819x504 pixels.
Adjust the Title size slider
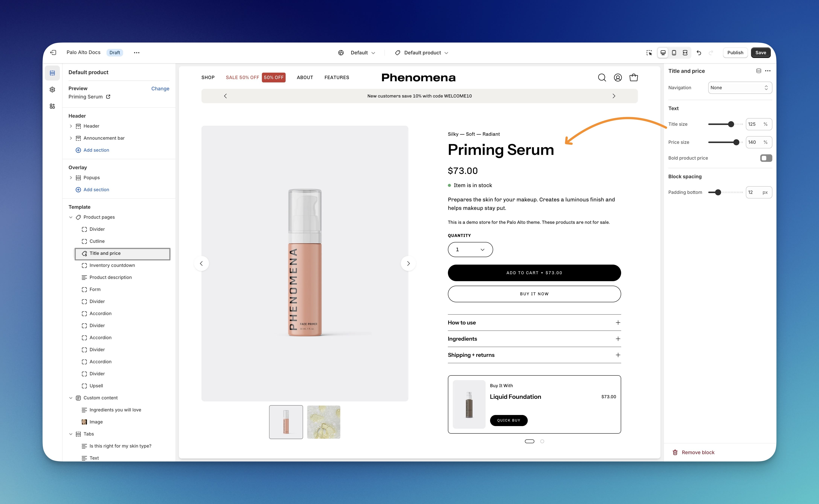pos(731,124)
